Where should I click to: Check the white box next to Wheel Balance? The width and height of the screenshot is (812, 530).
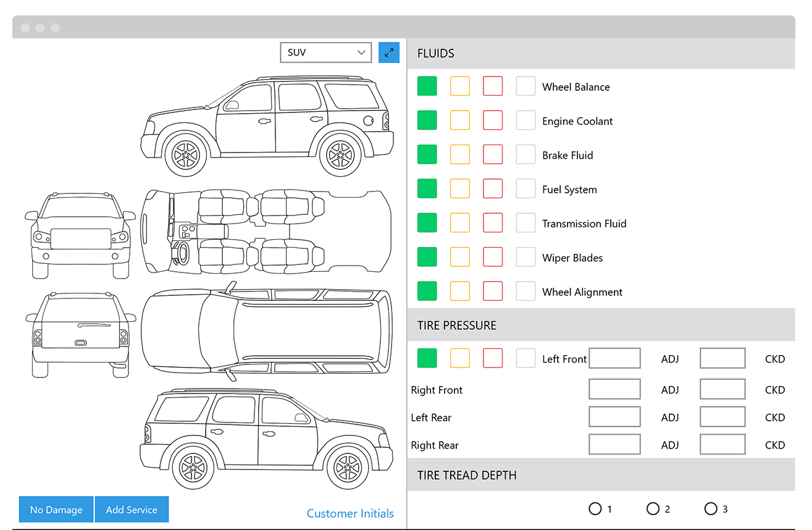click(525, 86)
